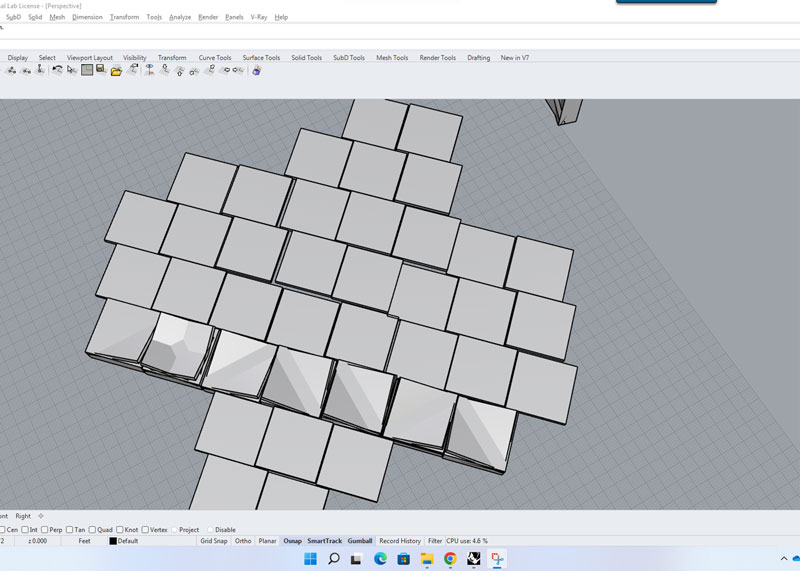Enable the Vertex object snap checkbox

pyautogui.click(x=145, y=530)
